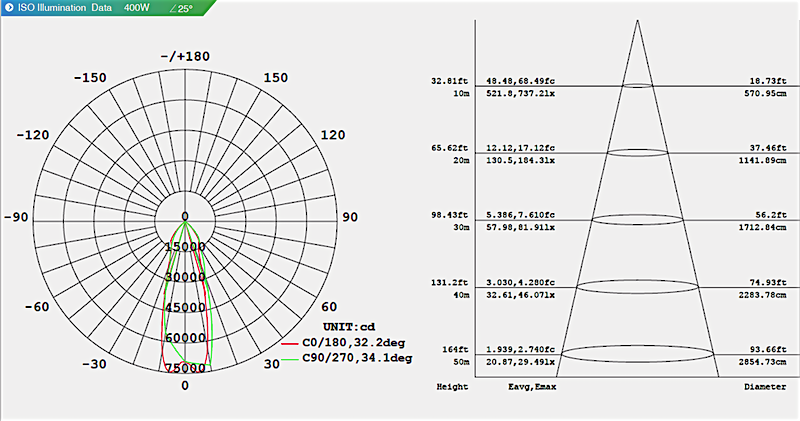The height and width of the screenshot is (421, 800).
Task: Click the 20.87,29.49lx illuminance value
Action: [x=520, y=362]
